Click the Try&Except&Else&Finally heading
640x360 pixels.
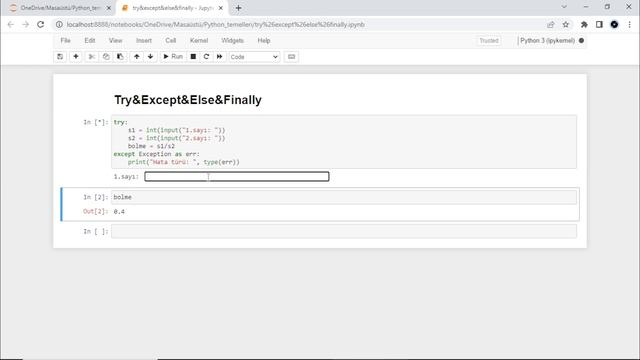pos(188,100)
